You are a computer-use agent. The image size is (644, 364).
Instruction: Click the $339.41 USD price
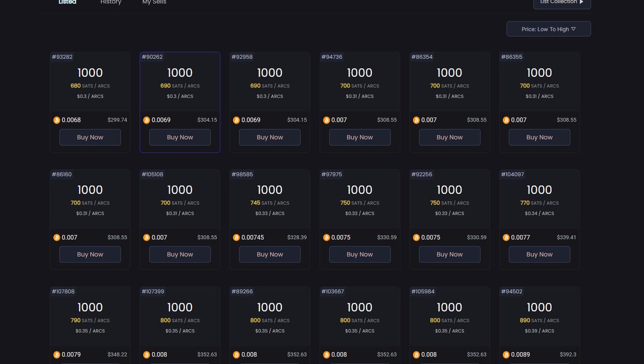point(567,237)
